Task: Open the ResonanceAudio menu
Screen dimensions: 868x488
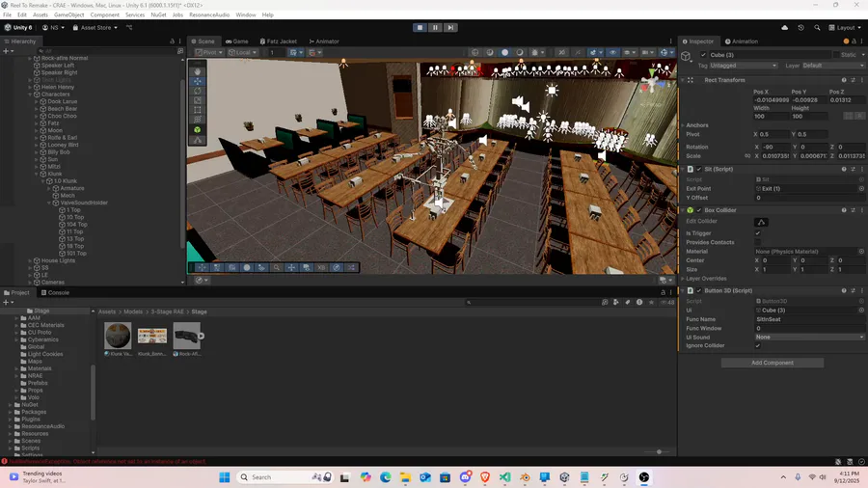Action: pyautogui.click(x=209, y=14)
